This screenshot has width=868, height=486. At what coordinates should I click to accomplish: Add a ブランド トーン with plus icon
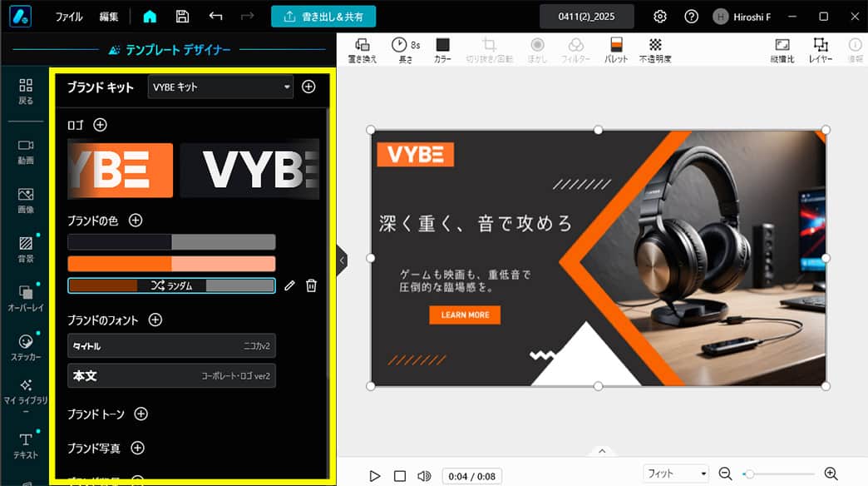coord(141,414)
